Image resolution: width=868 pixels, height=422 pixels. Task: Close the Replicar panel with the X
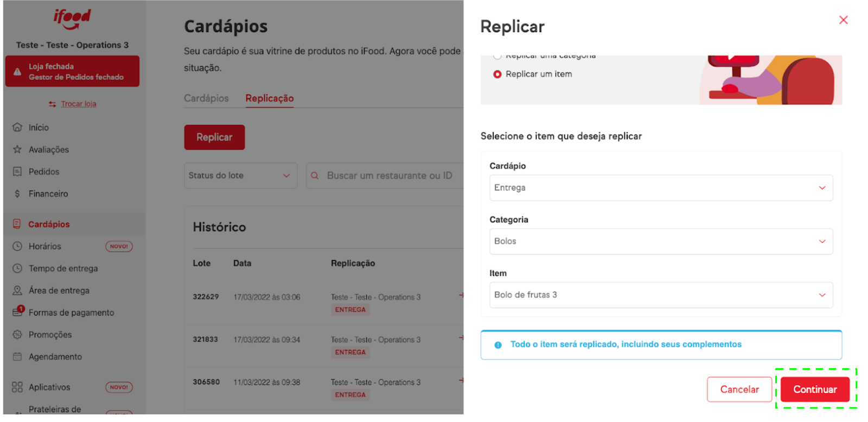point(844,20)
